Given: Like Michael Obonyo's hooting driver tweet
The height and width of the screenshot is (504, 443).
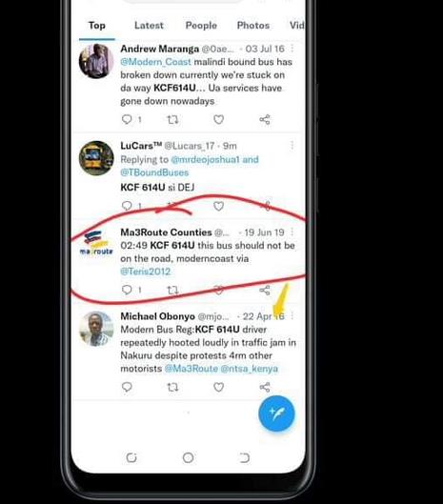Looking at the screenshot, I should [x=218, y=387].
